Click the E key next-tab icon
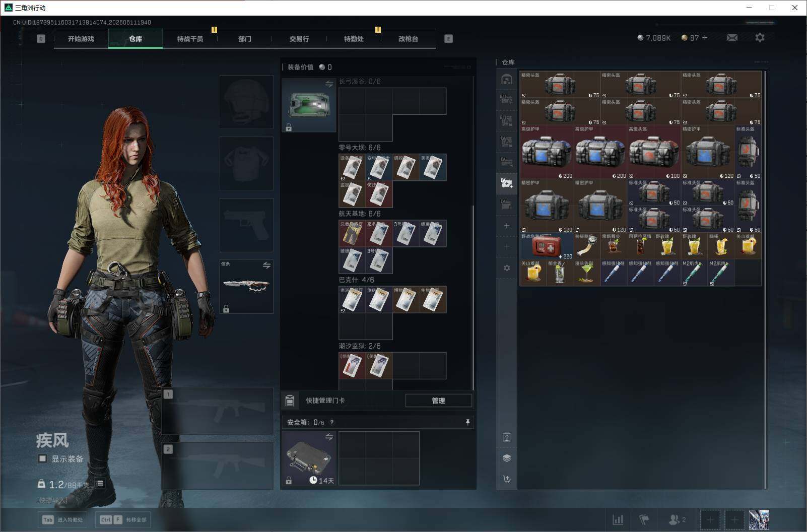This screenshot has height=532, width=807. [x=448, y=39]
